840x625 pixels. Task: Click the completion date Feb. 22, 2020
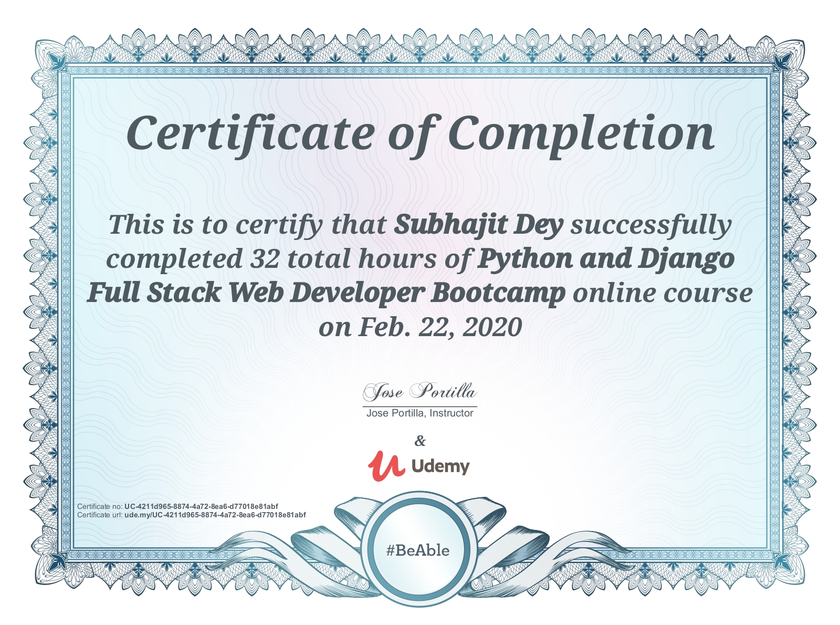click(x=440, y=327)
